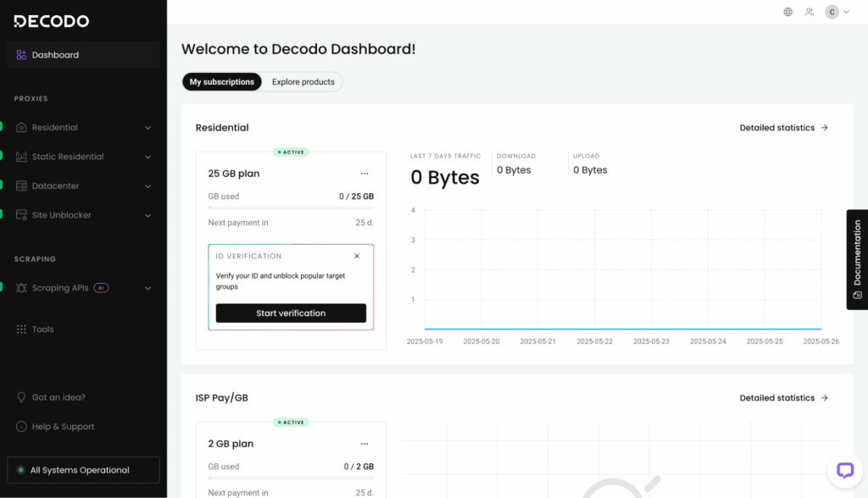Open Detailed statistics for Residential
Viewport: 868px width, 498px height.
pos(783,127)
